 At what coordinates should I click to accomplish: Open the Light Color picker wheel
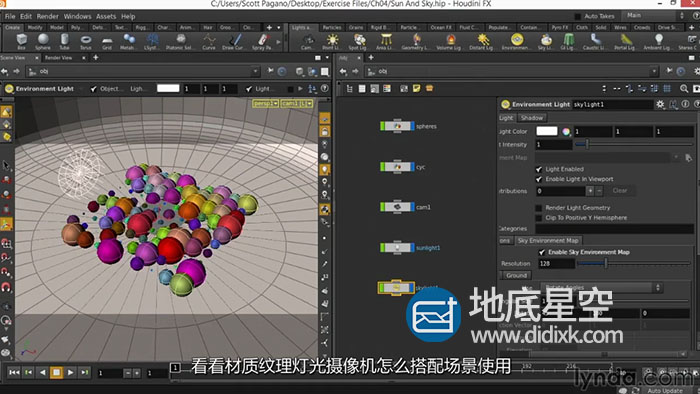(x=566, y=132)
